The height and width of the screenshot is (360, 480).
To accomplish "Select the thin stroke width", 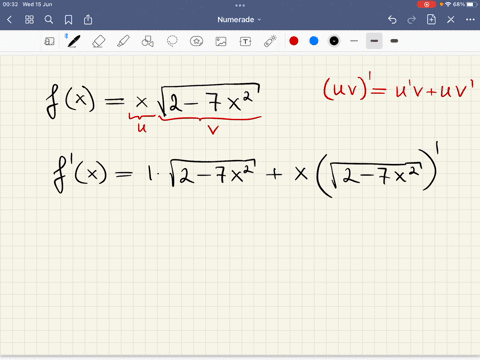I will click(354, 41).
